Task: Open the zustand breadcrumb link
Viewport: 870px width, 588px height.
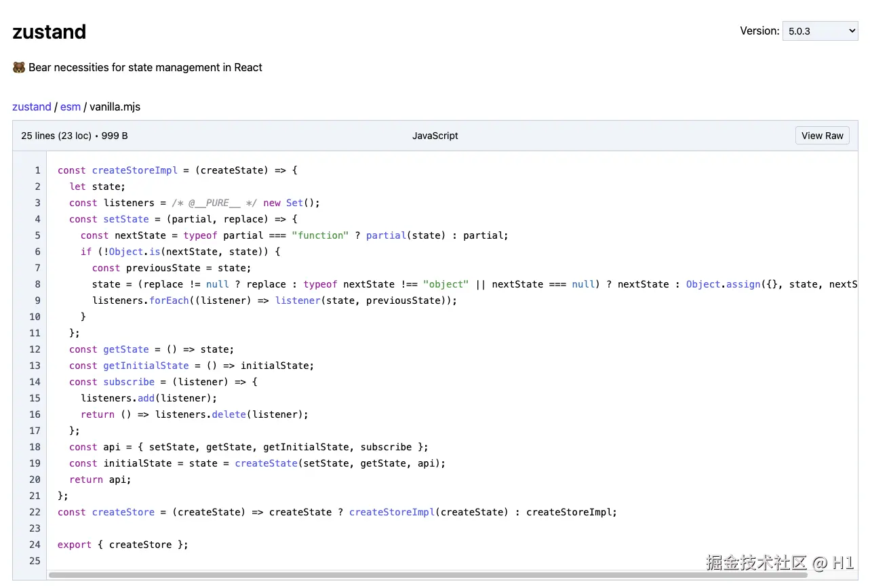Action: pyautogui.click(x=32, y=106)
